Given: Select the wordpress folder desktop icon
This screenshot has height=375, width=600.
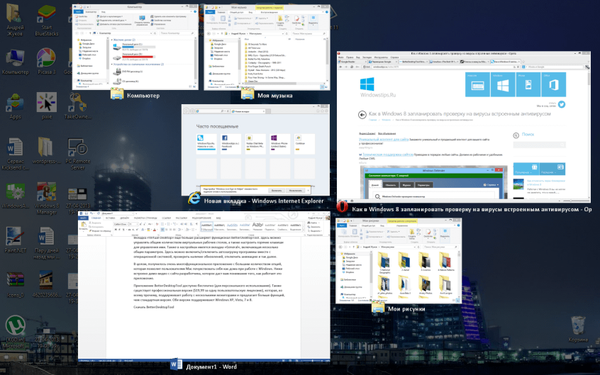Looking at the screenshot, I should click(45, 151).
